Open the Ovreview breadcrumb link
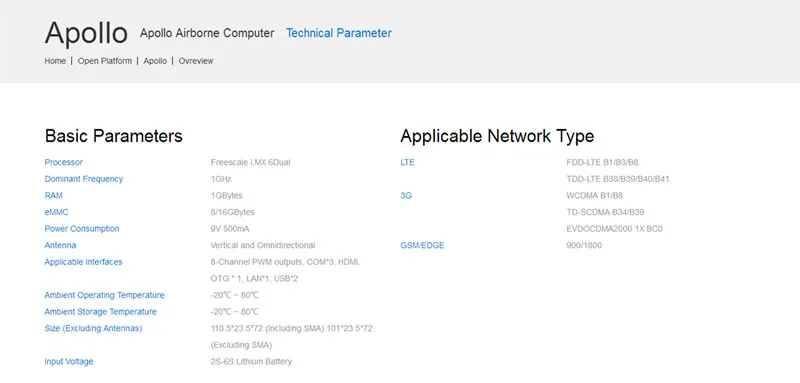This screenshot has width=800, height=383. click(x=196, y=61)
